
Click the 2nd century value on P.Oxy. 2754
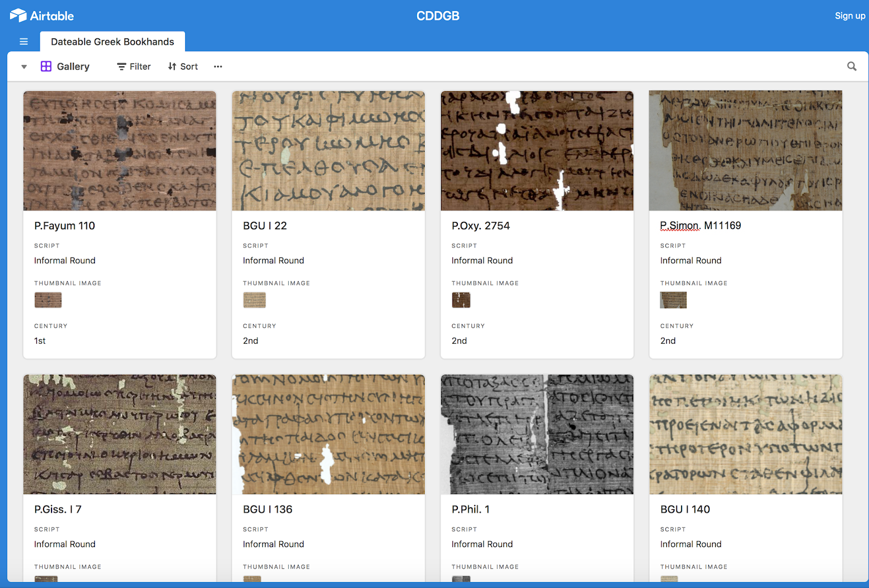459,341
